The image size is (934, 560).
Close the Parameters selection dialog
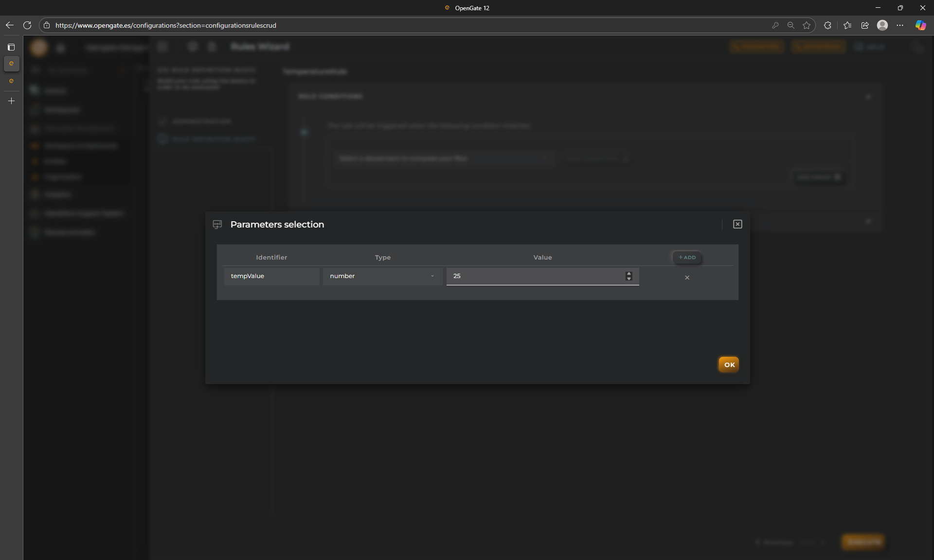737,224
